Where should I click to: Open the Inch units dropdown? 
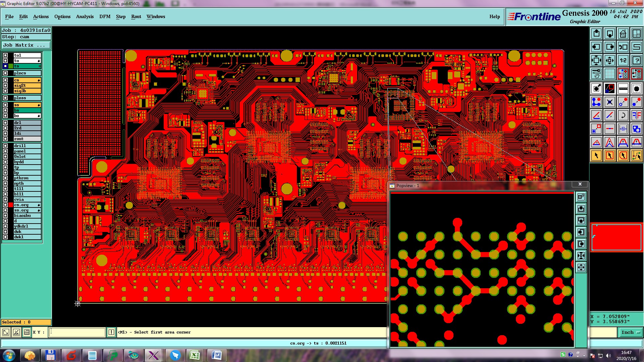click(630, 332)
